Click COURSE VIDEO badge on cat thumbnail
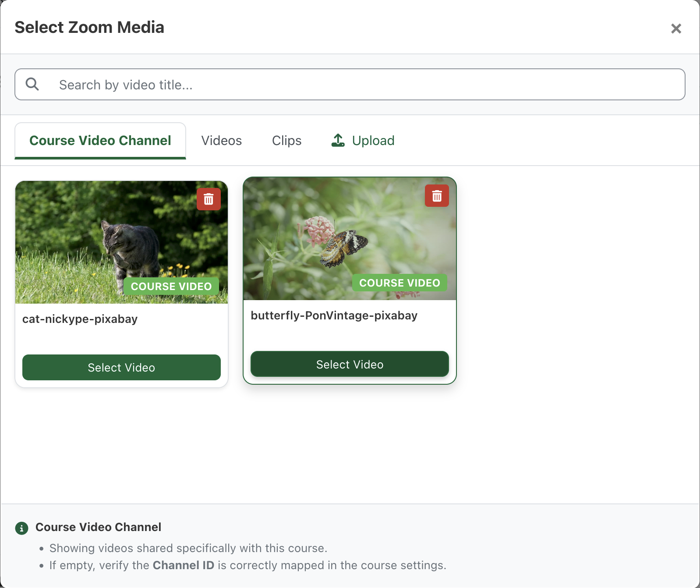Image resolution: width=700 pixels, height=588 pixels. pyautogui.click(x=171, y=286)
